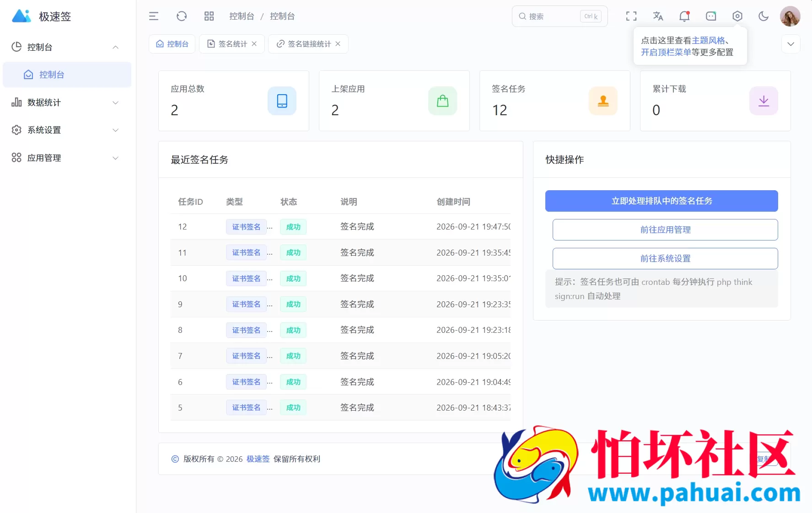812x513 pixels.
Task: Open the 开启顶栏菜单 link in the tooltip
Action: 666,52
